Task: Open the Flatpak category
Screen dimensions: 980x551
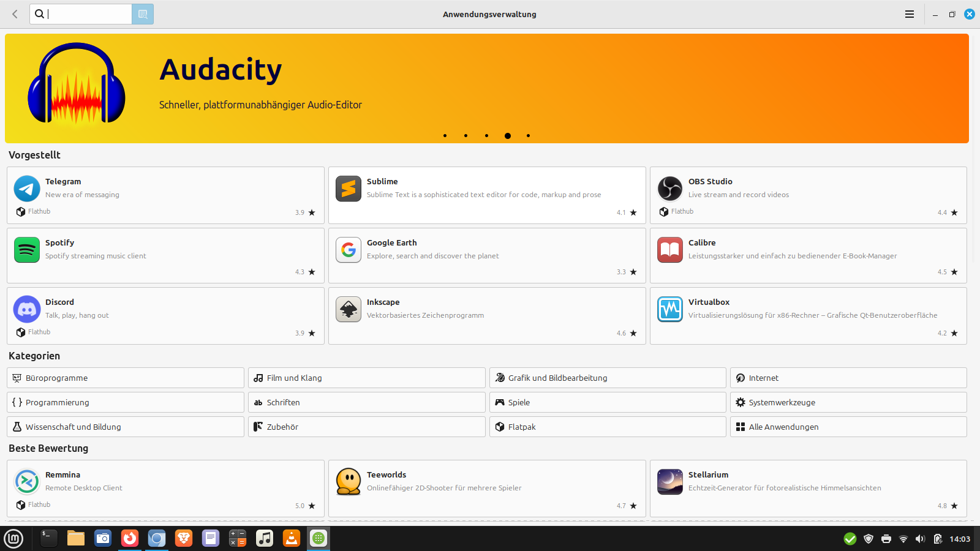Action: point(608,427)
